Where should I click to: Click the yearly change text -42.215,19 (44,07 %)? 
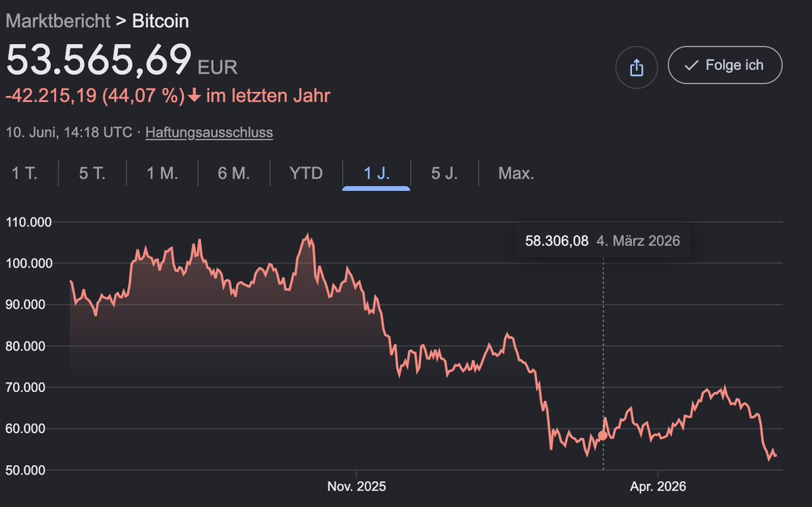95,96
